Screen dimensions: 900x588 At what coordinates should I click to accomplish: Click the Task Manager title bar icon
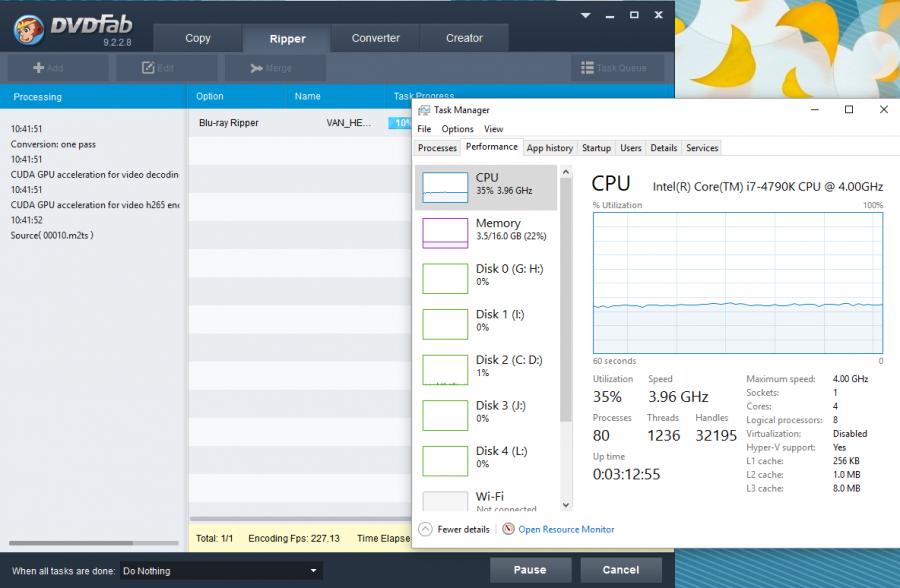click(424, 110)
